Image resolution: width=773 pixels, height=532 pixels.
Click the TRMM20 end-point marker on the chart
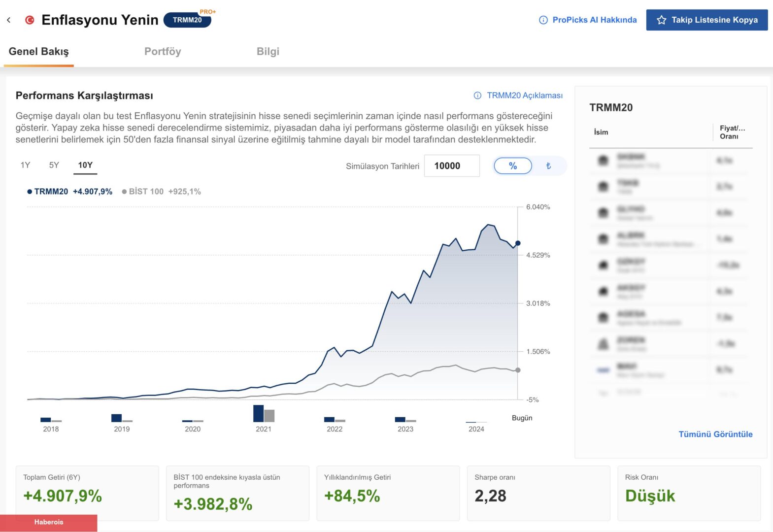[518, 243]
